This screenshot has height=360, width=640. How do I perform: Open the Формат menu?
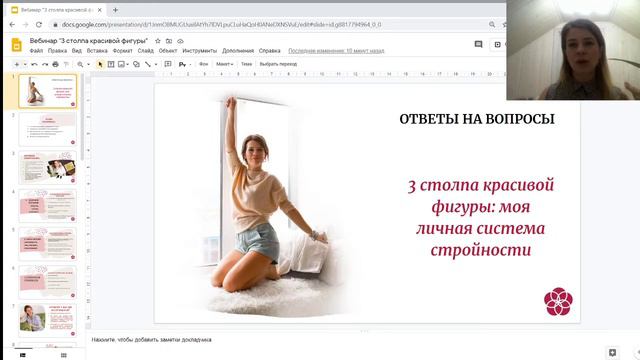(x=122, y=51)
